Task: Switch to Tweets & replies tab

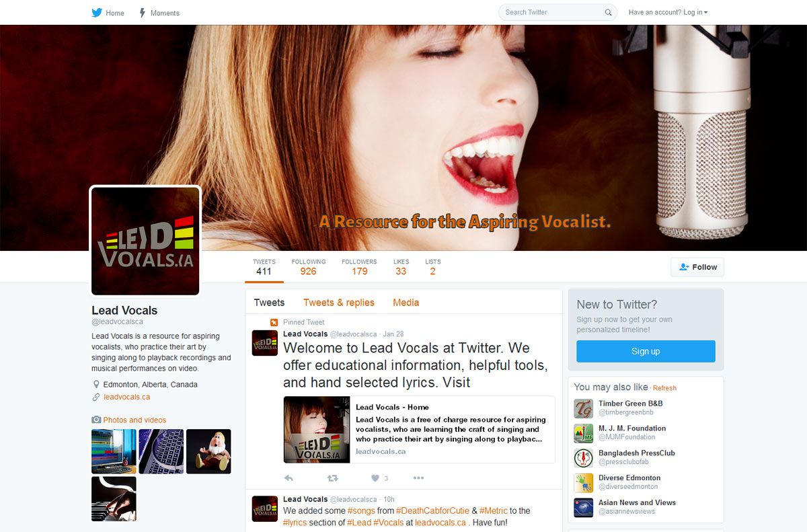Action: 339,303
